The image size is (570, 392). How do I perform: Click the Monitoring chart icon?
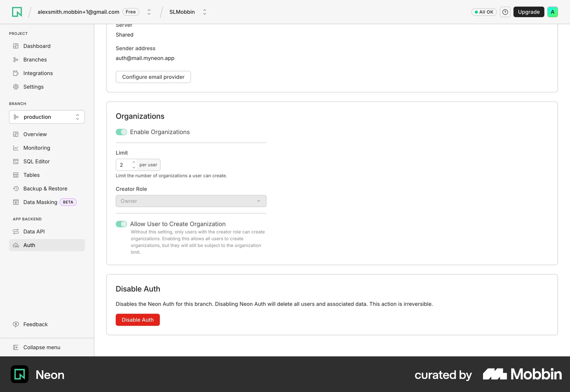pyautogui.click(x=16, y=148)
